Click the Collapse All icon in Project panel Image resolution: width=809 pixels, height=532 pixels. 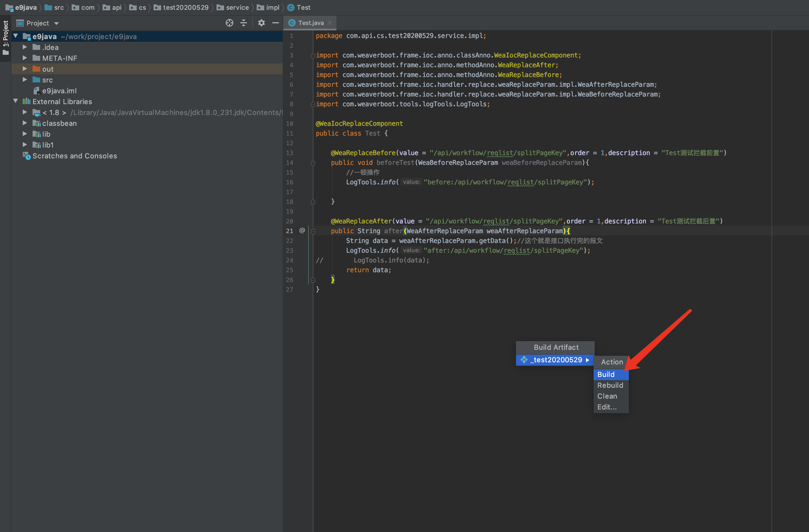tap(244, 23)
